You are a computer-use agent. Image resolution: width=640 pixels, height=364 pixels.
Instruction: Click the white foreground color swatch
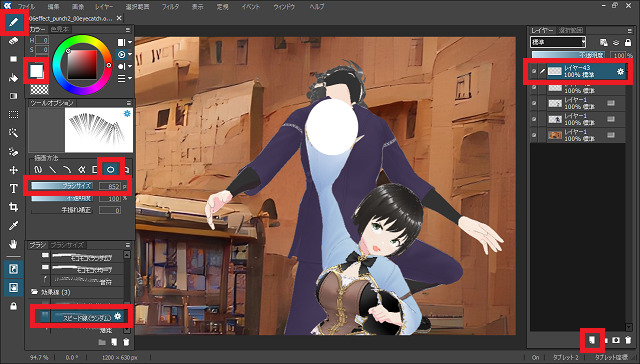[x=36, y=71]
